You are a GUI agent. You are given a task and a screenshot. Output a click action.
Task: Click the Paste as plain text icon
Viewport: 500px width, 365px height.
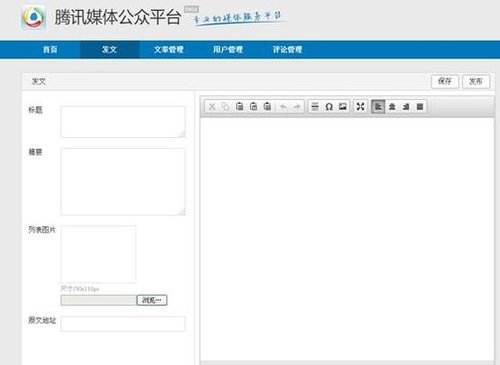click(x=253, y=107)
